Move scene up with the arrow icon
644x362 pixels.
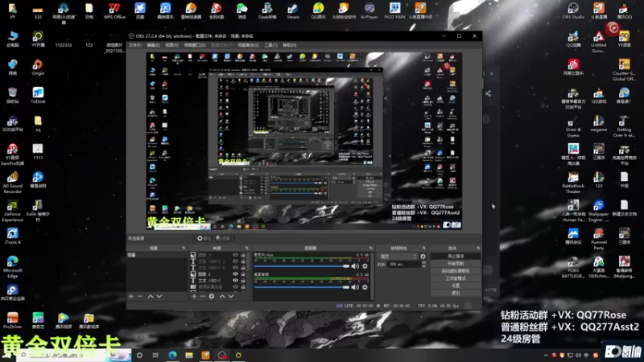point(151,296)
